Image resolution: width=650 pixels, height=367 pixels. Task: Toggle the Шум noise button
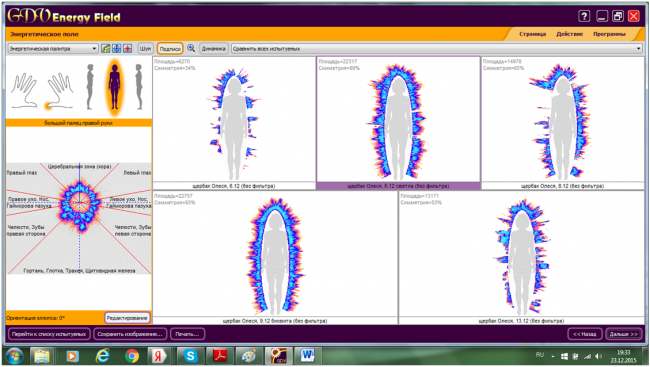click(145, 49)
